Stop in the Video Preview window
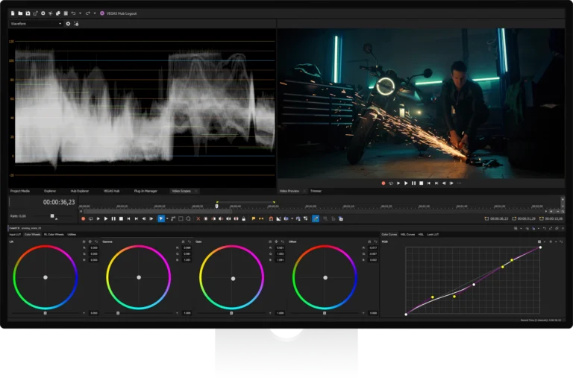Screen dimensions: 573x392 (421, 183)
